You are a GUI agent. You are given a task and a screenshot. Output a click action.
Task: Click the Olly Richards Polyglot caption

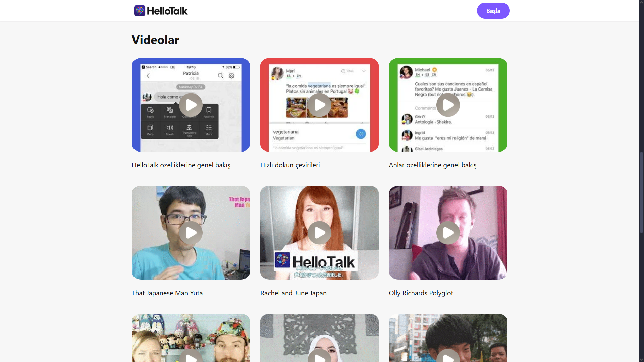[x=421, y=293]
